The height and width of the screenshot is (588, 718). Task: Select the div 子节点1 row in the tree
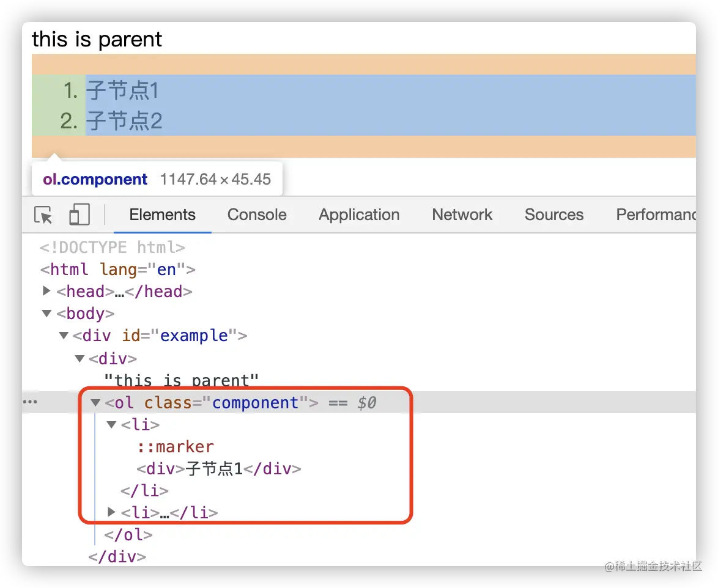[219, 469]
